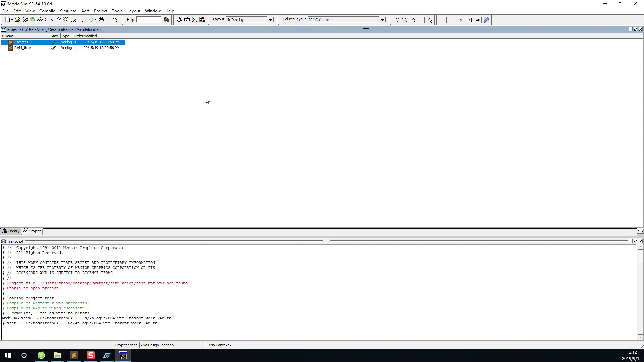Viewport: 644px width, 362px height.
Task: Click the Transcript pane zoom plus button
Action: pyautogui.click(x=631, y=241)
